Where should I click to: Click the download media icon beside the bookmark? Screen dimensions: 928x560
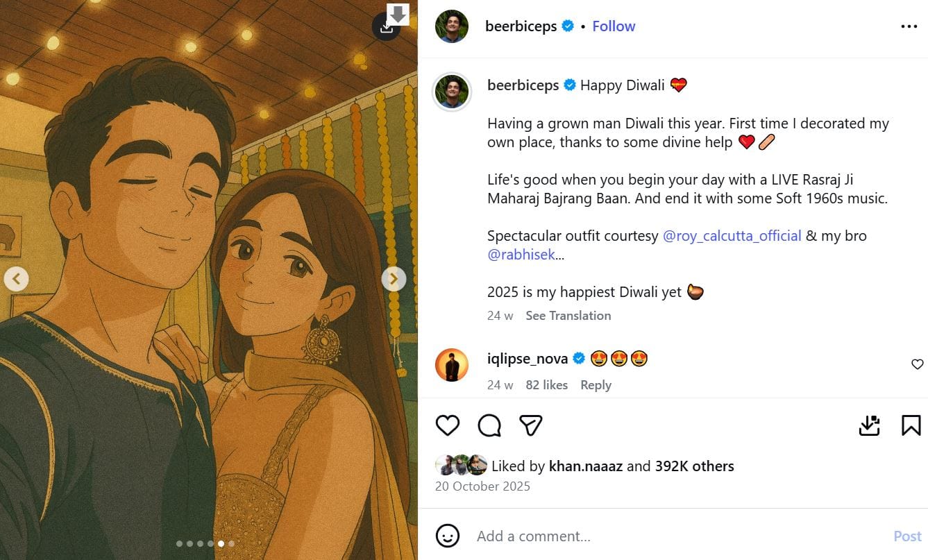point(870,425)
